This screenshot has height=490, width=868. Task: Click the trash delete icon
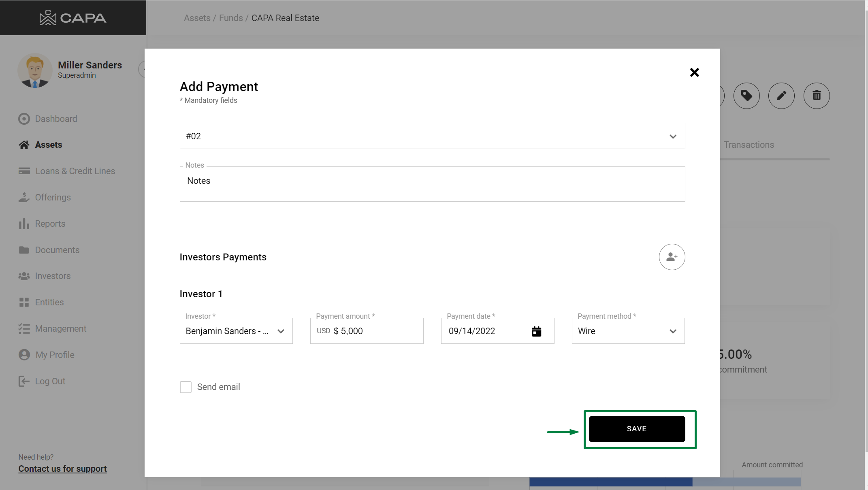(816, 96)
